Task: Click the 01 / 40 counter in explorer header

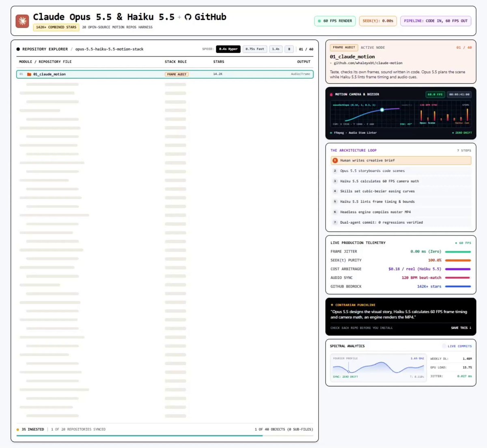Action: 306,49
